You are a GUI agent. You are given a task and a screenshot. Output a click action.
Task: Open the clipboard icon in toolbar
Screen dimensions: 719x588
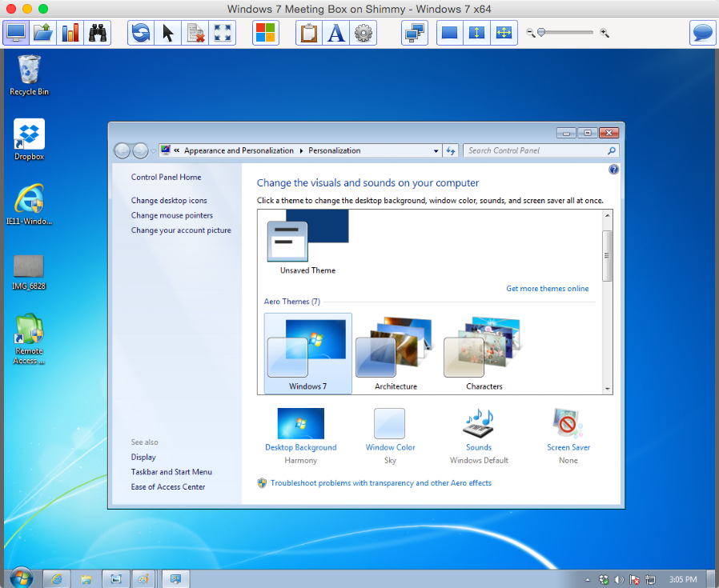point(309,33)
